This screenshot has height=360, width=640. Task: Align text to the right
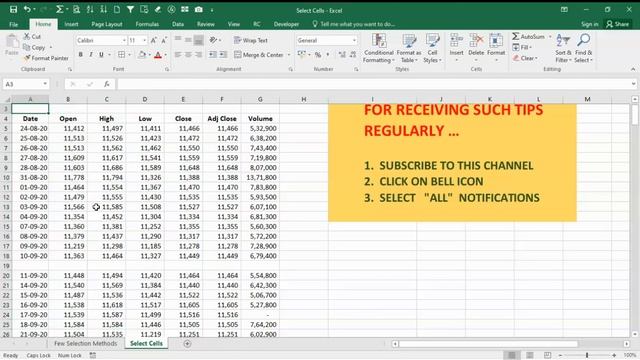[198, 55]
